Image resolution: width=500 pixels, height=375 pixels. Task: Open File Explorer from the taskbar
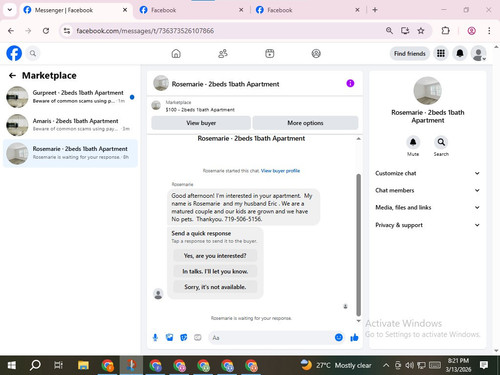(x=83, y=365)
